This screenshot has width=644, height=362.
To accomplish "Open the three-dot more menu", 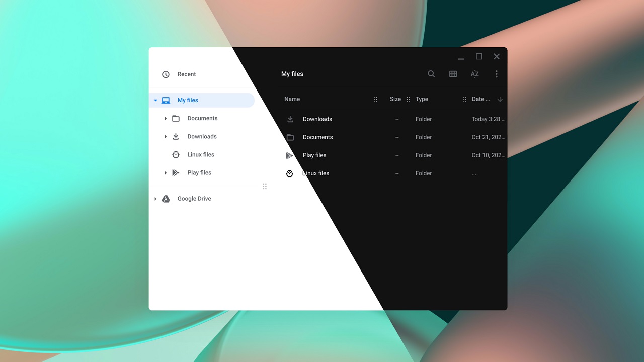I will (x=496, y=74).
